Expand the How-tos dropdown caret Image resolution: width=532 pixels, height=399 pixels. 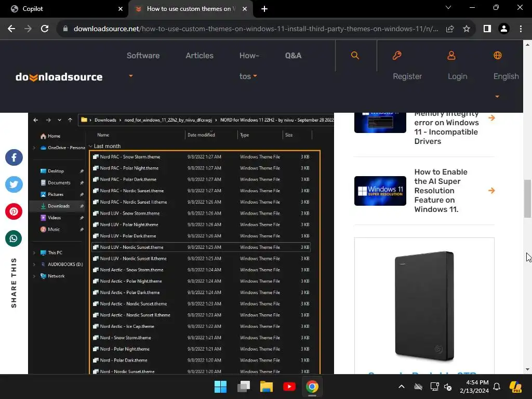click(255, 76)
